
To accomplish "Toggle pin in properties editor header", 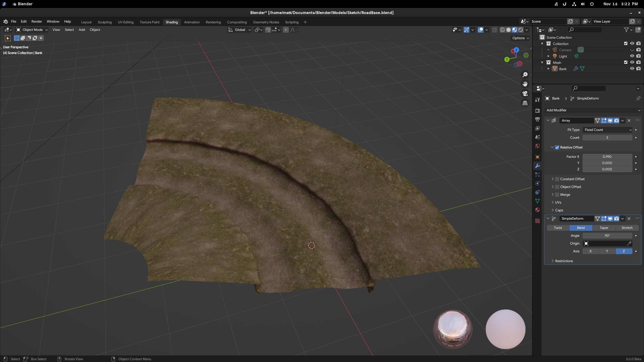I will click(x=638, y=98).
